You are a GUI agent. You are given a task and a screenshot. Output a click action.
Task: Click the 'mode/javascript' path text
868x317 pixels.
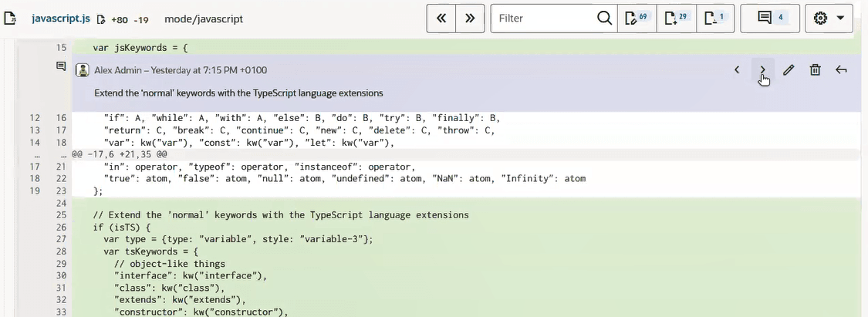click(x=204, y=19)
